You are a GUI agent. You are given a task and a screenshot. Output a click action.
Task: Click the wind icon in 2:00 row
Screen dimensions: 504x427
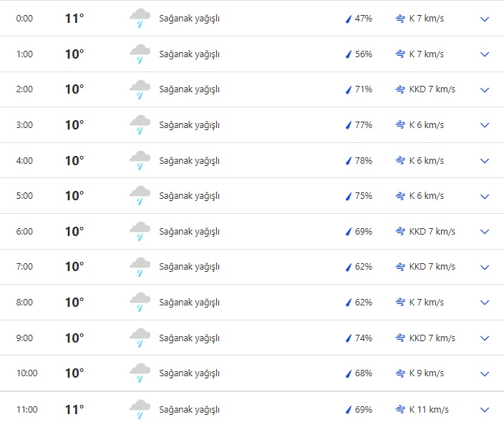(x=400, y=89)
